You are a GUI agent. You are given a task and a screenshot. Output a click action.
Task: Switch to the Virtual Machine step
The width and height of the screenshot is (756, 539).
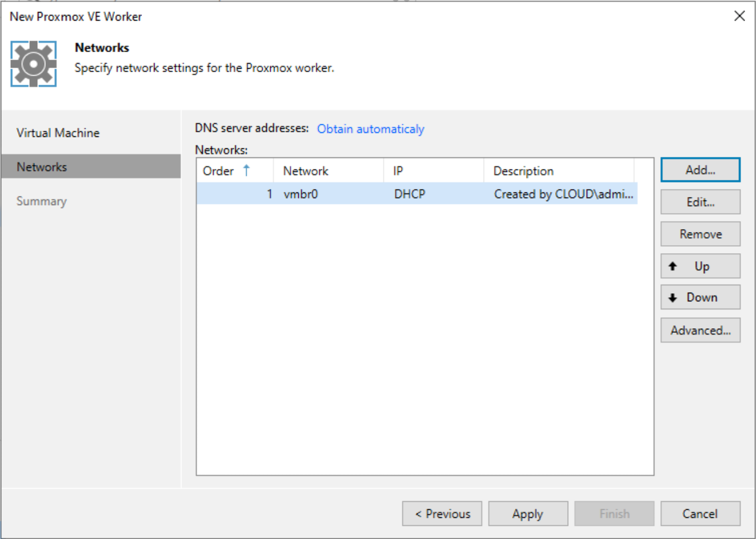click(58, 132)
